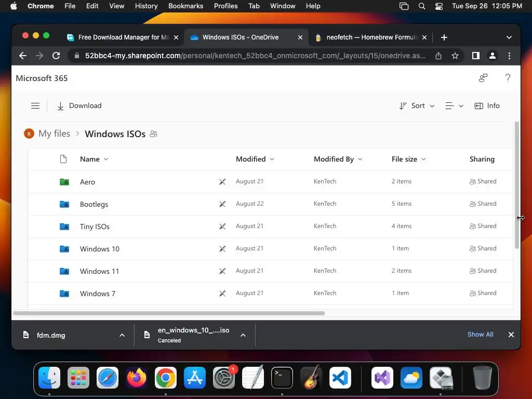The image size is (532, 399).
Task: Open the view options layout dropdown
Action: (x=454, y=106)
